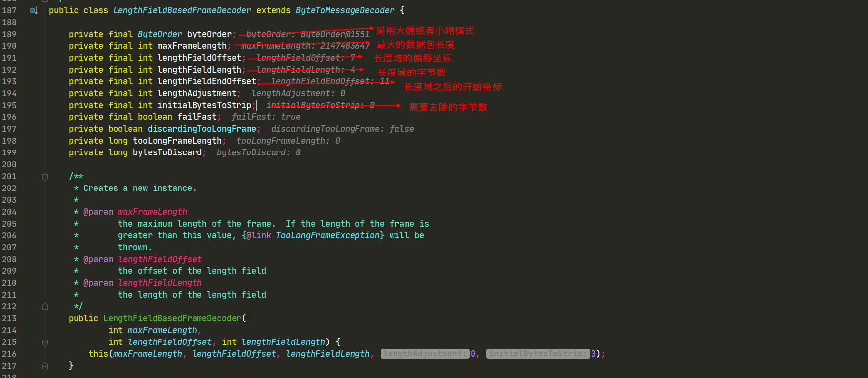Image resolution: width=868 pixels, height=378 pixels.
Task: Click parameter lengthFieldOffset on line 215
Action: click(170, 342)
